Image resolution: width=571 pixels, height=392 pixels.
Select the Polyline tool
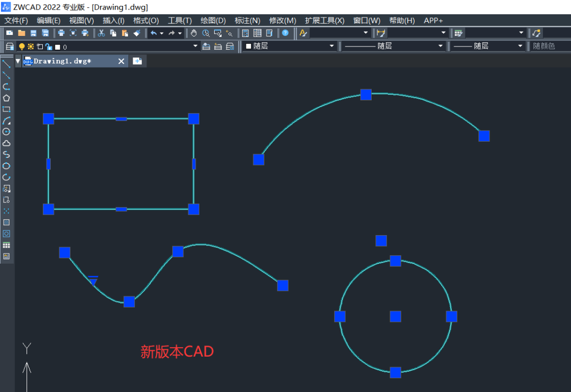6,87
